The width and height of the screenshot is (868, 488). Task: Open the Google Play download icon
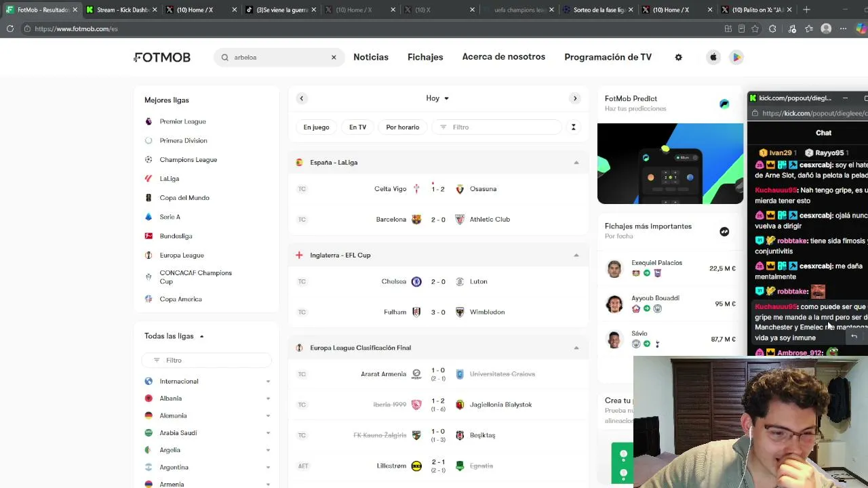pos(736,58)
